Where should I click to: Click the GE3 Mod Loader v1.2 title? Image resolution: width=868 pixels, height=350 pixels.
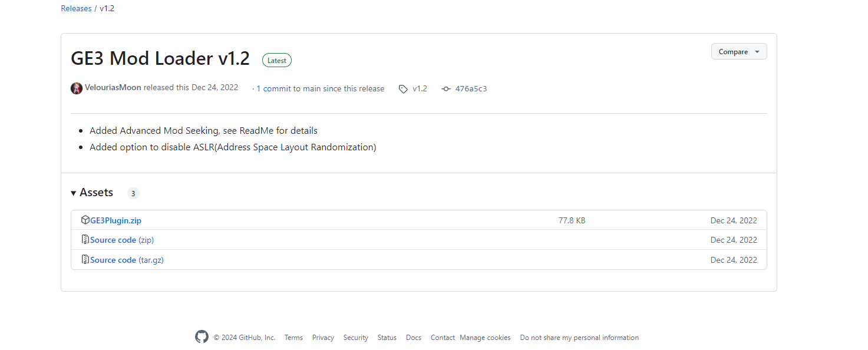160,59
